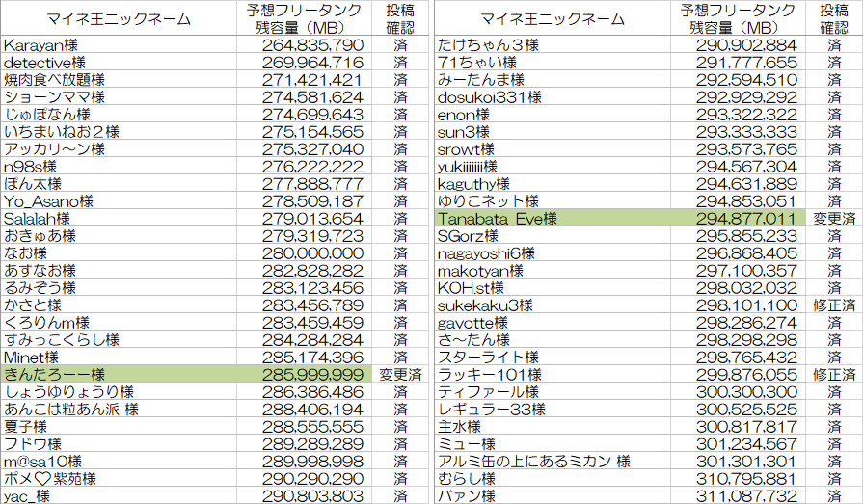The image size is (863, 504).
Task: Select the name 'ショーンママ様'
Action: [55, 97]
